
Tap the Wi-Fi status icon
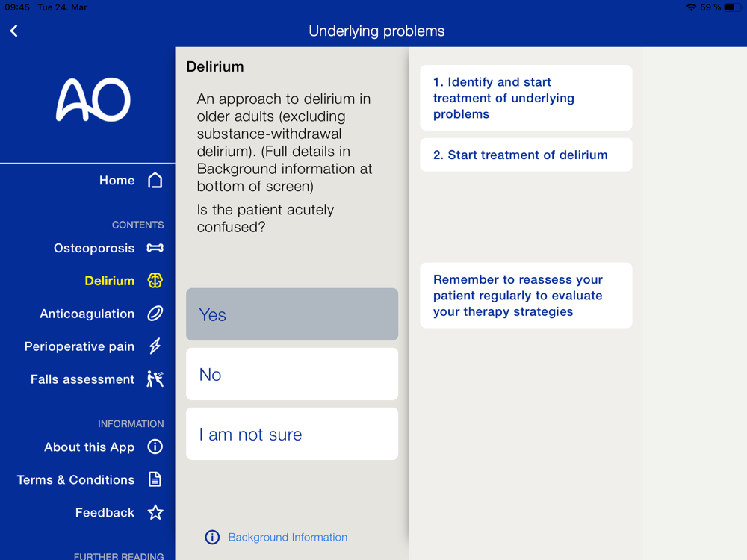pos(691,7)
